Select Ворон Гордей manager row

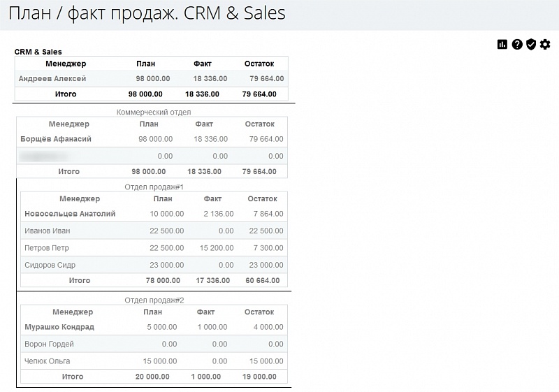click(x=49, y=344)
